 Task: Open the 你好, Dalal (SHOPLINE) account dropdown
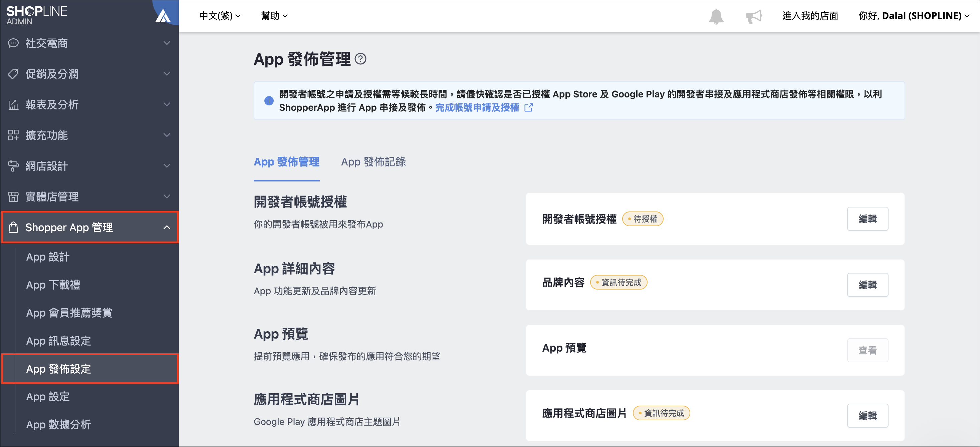pyautogui.click(x=914, y=16)
